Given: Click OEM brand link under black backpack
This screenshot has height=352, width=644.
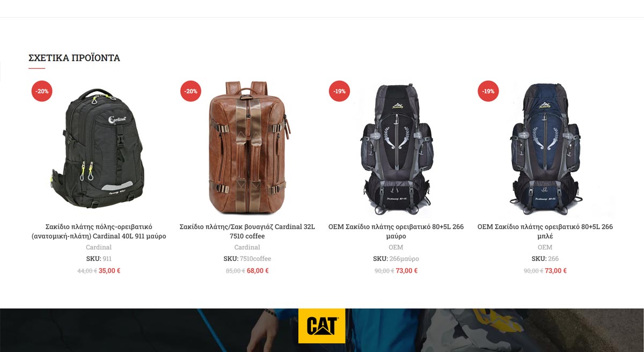Looking at the screenshot, I should [396, 247].
